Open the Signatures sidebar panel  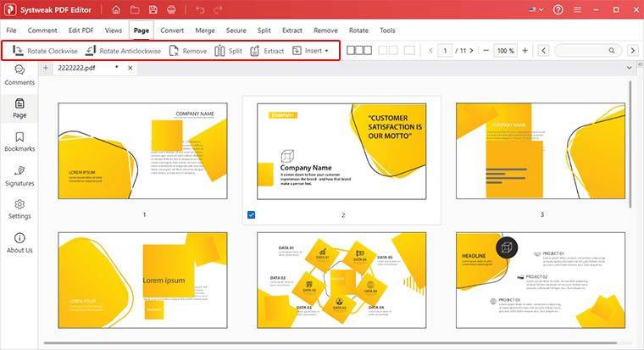[x=19, y=175]
